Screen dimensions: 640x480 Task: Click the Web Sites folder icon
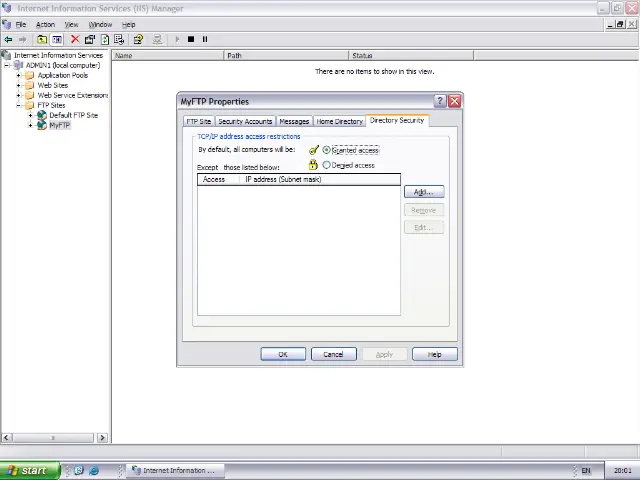click(29, 85)
